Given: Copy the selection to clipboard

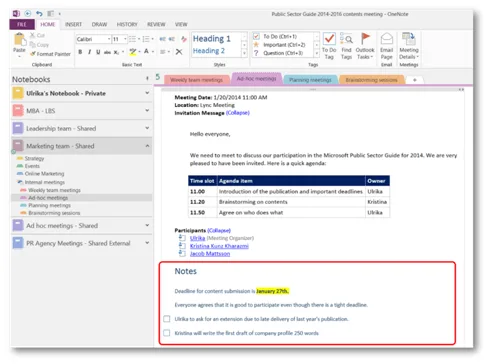Looking at the screenshot, I should coord(39,45).
